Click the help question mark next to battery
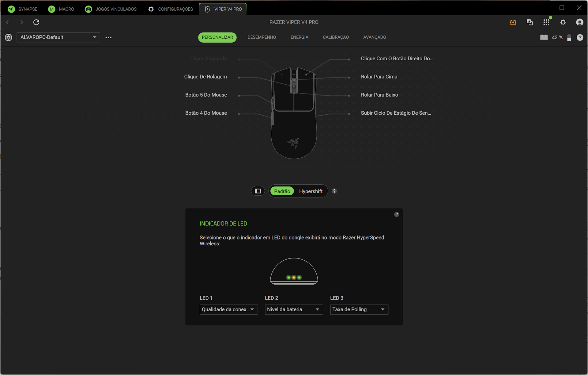 click(580, 37)
